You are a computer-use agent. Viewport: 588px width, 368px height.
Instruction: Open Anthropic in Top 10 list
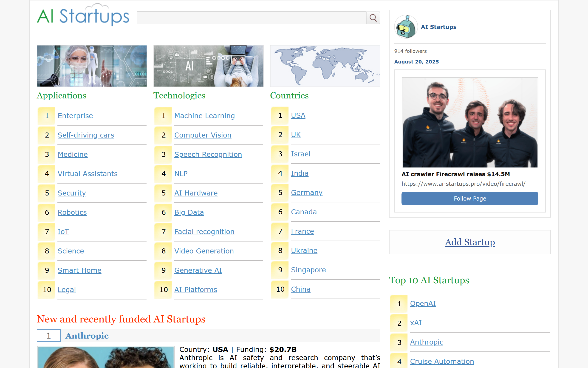[427, 342]
